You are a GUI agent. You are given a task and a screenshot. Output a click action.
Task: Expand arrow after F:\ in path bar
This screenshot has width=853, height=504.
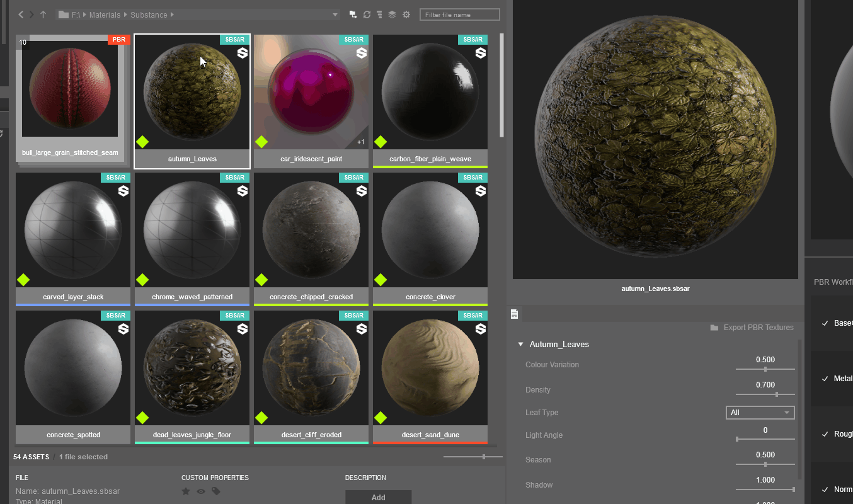pos(85,14)
